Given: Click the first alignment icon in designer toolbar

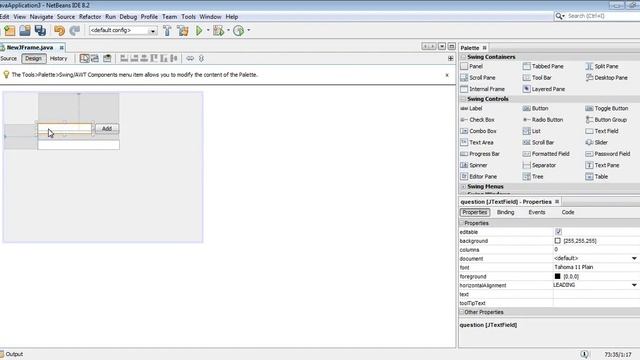Looking at the screenshot, I should [124, 58].
